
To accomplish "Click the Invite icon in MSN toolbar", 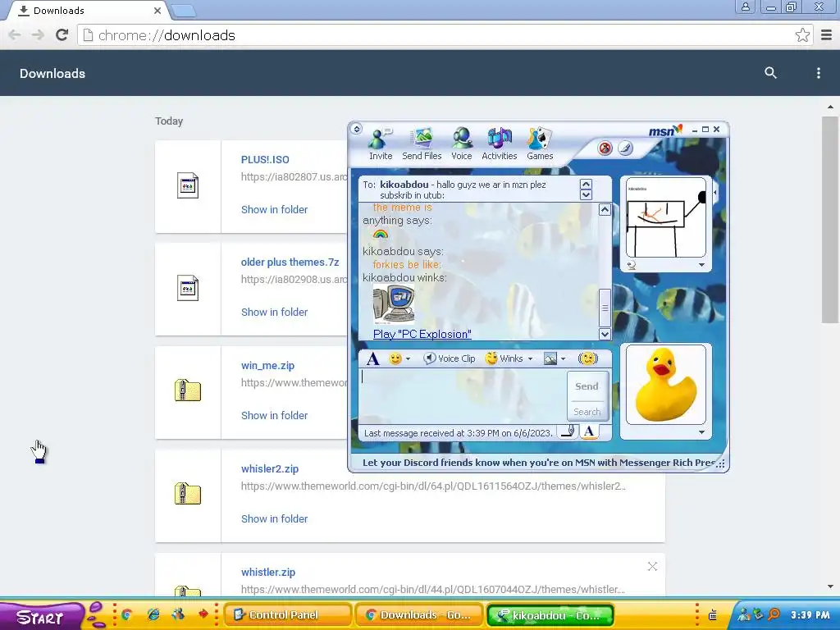I will (x=381, y=144).
